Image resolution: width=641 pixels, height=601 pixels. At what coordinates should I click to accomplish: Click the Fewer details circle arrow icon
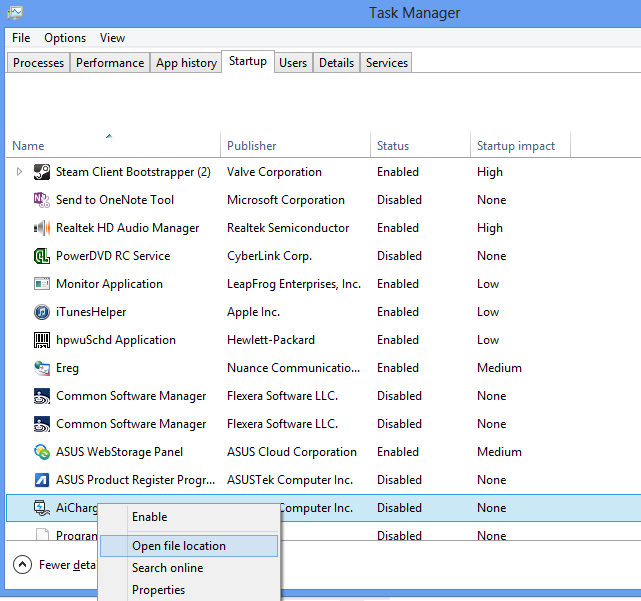(x=22, y=565)
